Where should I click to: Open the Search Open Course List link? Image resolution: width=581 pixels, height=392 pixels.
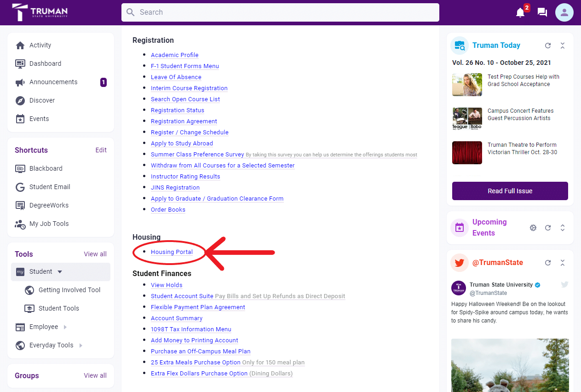pyautogui.click(x=185, y=99)
